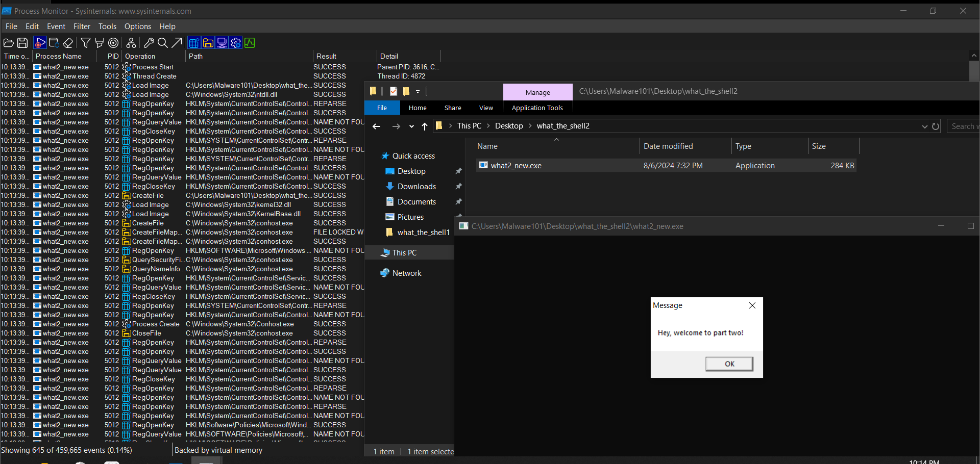This screenshot has width=980, height=464.
Task: Open the Options menu
Action: (138, 27)
